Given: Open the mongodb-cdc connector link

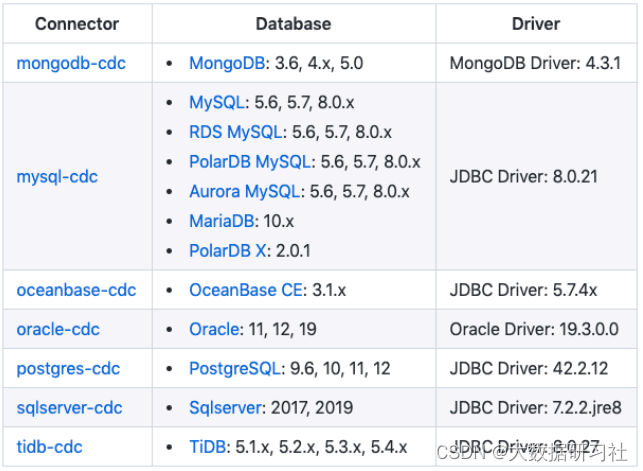Looking at the screenshot, I should 71,64.
